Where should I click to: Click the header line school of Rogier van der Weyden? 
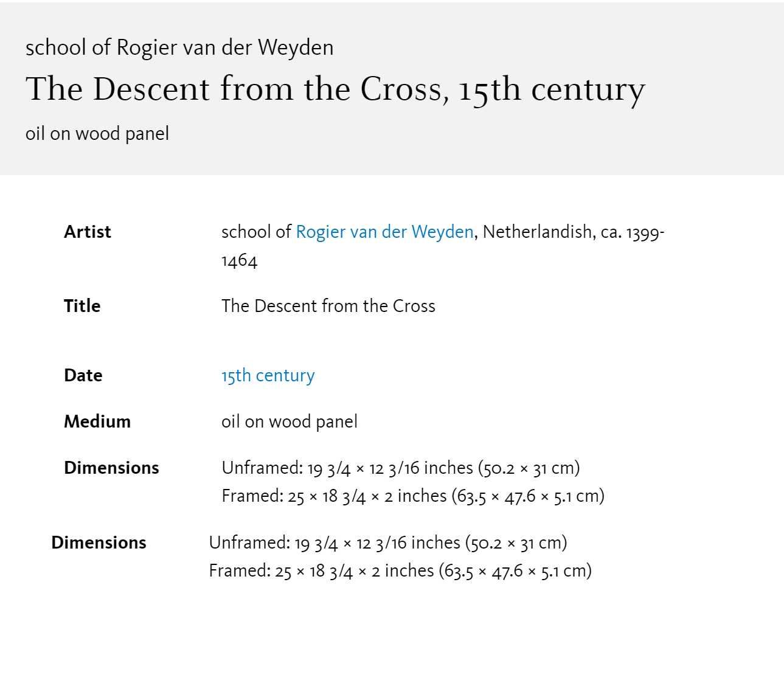[179, 47]
